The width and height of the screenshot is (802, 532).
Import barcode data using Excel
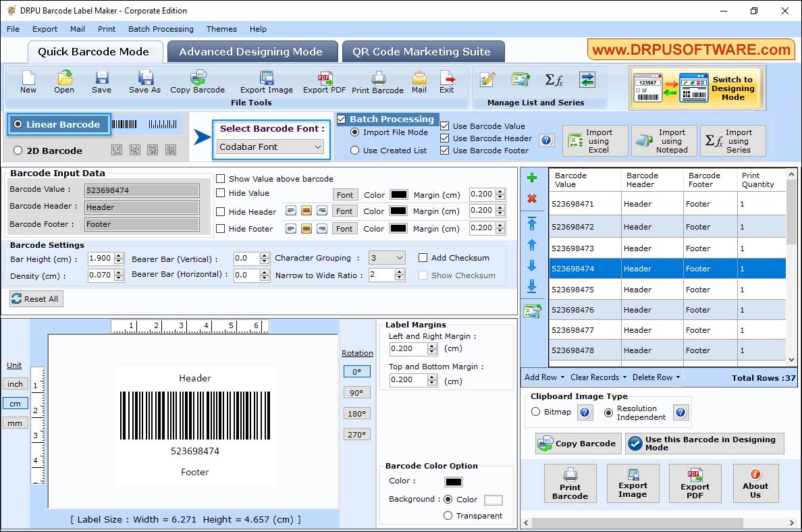pyautogui.click(x=594, y=140)
